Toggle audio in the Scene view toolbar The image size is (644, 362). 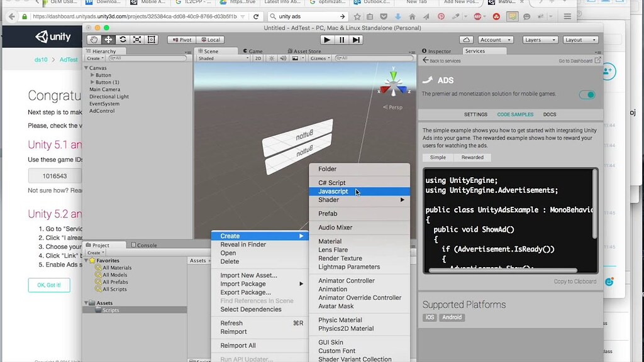coord(283,58)
